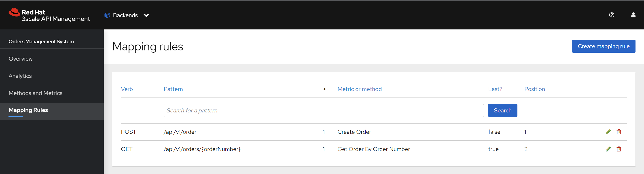644x174 pixels.
Task: Open Overview in the sidebar
Action: pos(21,59)
